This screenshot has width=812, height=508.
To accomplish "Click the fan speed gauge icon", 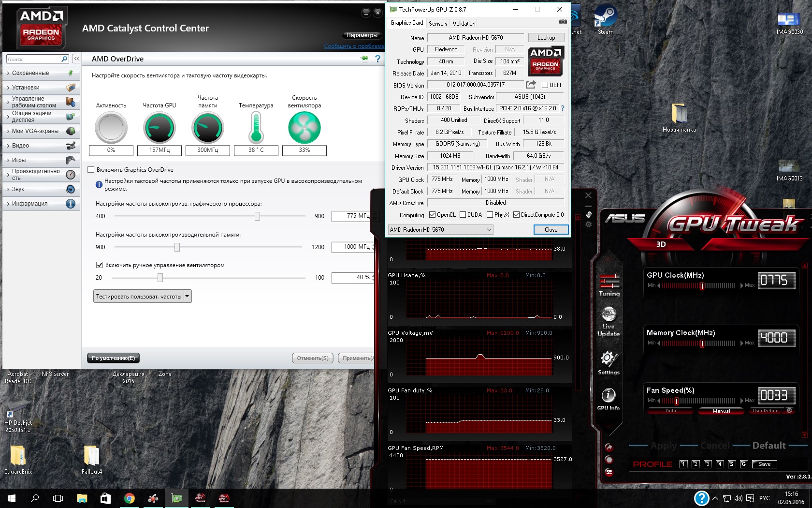I will 304,128.
